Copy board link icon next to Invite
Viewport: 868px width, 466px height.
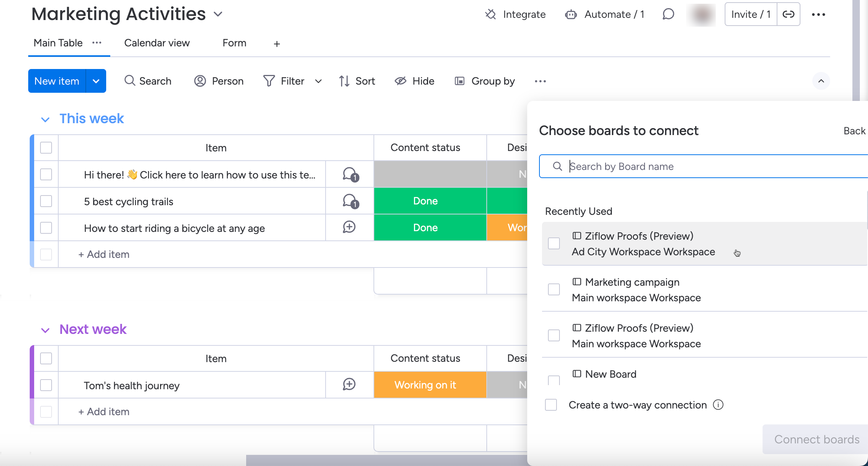788,14
